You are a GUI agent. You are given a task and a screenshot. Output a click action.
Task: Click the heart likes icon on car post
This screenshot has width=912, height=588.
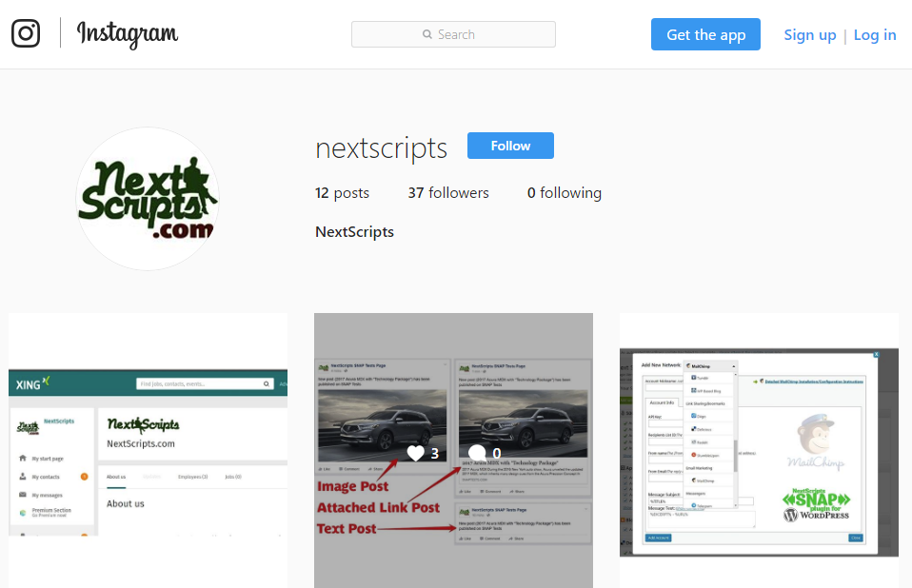(415, 453)
